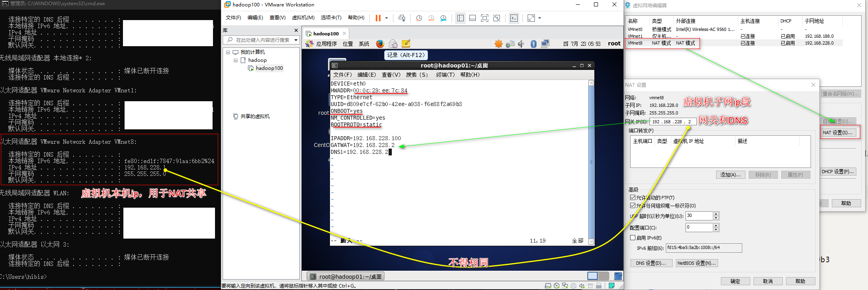This screenshot has width=868, height=290.
Task: Click the revert to snapshot icon
Action: 431,18
